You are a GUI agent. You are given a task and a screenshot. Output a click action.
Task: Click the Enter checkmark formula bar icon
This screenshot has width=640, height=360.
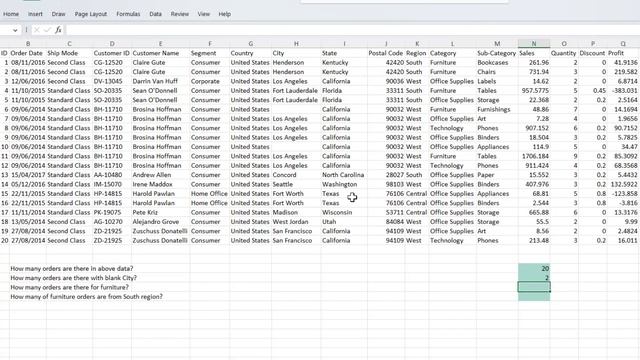click(47, 30)
